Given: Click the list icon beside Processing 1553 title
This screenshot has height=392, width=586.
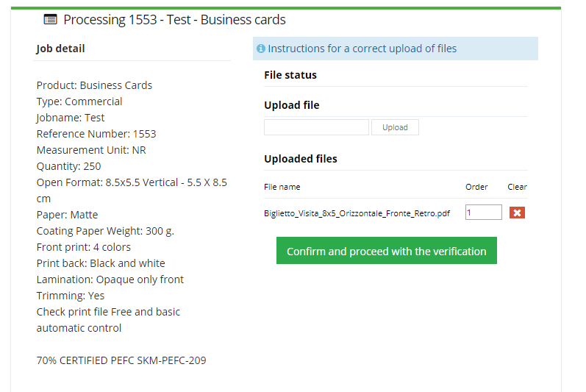Looking at the screenshot, I should [51, 19].
